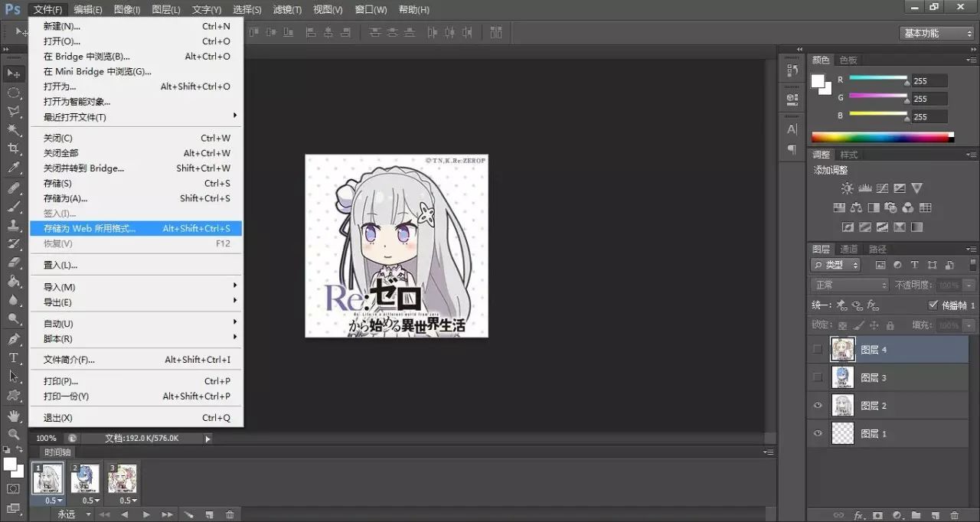Select the Polygonal Lasso tool
Viewport: 980px width, 522px height.
click(x=14, y=111)
